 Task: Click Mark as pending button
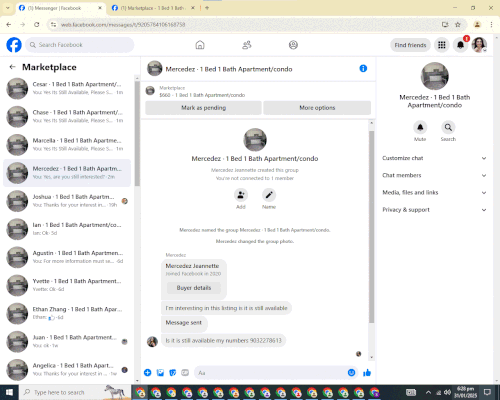pos(203,108)
